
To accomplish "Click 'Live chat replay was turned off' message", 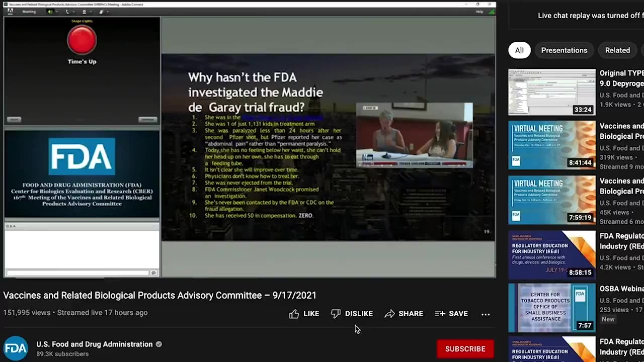I will (591, 16).
